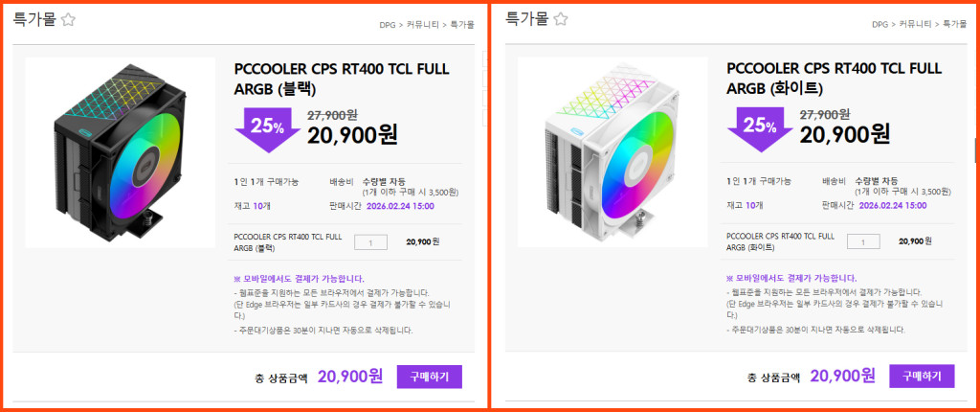Open 특가몰 breadcrumb on left page
This screenshot has height=412, width=980.
point(462,25)
